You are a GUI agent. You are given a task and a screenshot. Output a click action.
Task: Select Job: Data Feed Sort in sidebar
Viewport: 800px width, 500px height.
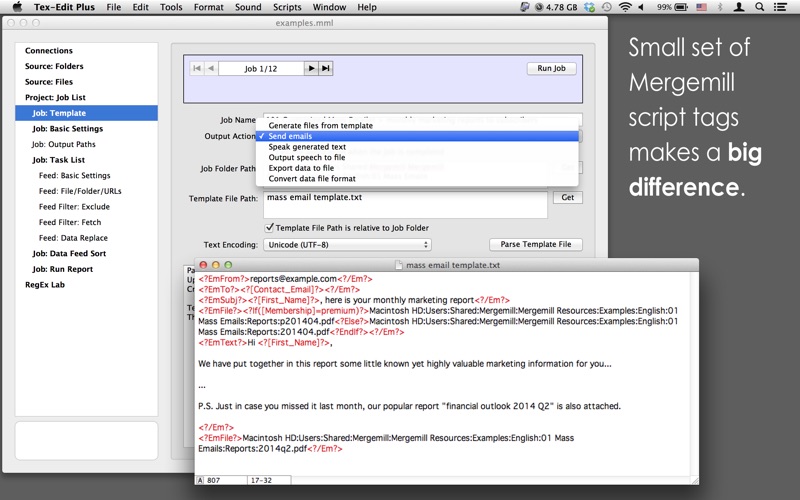pyautogui.click(x=69, y=254)
